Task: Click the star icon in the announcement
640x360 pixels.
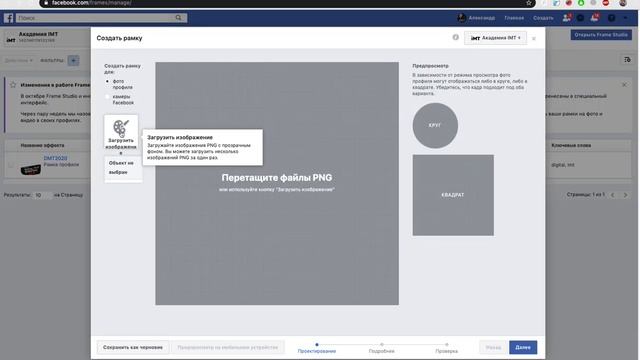Action: coord(13,85)
